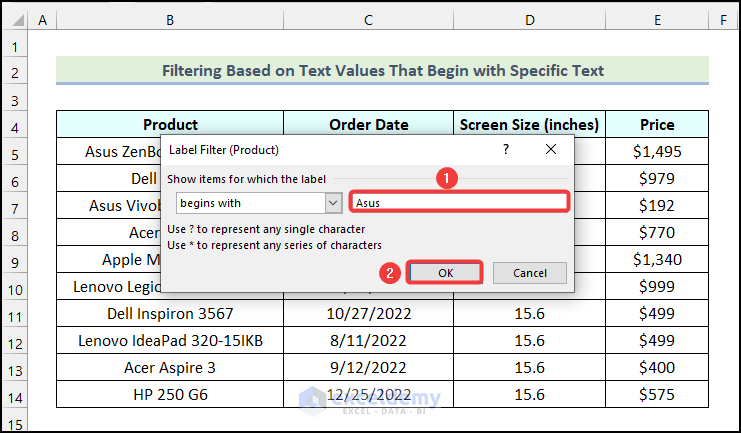Viewport: 741px width, 433px height.
Task: Select column D header
Action: [x=529, y=19]
